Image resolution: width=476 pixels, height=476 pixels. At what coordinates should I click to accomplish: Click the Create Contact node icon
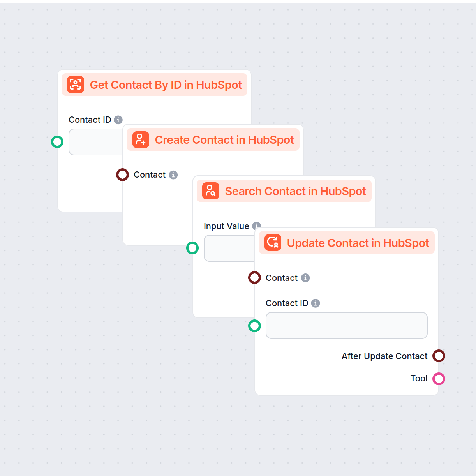point(141,139)
